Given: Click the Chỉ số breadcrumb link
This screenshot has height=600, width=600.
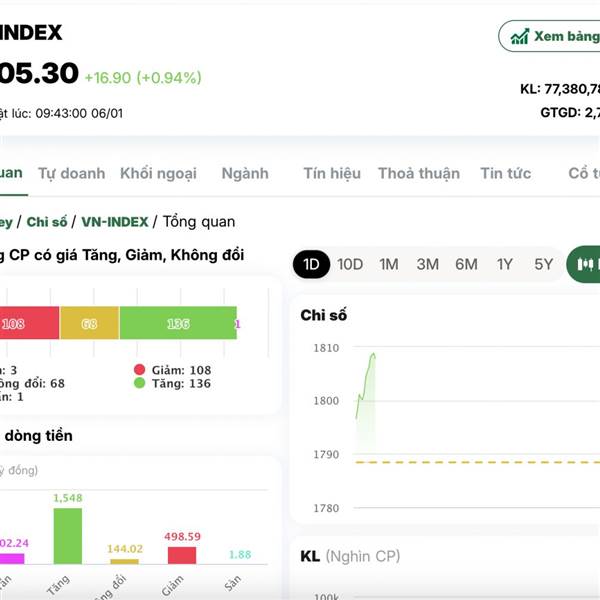Looking at the screenshot, I should tap(48, 221).
